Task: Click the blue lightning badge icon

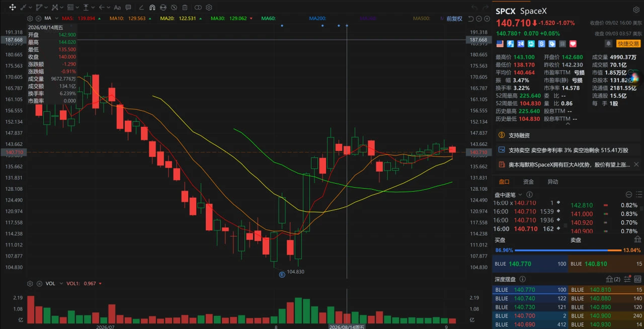Action: pos(510,44)
